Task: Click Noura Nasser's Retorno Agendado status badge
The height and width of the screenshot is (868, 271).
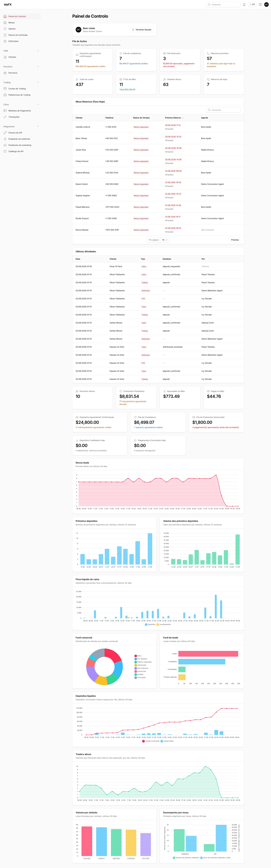Action: click(x=141, y=230)
